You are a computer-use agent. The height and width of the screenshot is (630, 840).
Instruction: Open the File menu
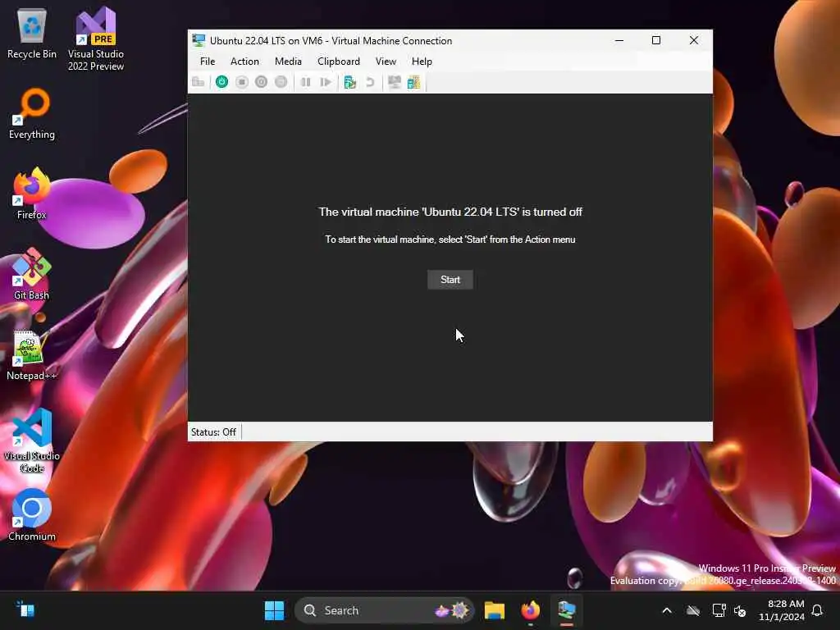pyautogui.click(x=208, y=61)
